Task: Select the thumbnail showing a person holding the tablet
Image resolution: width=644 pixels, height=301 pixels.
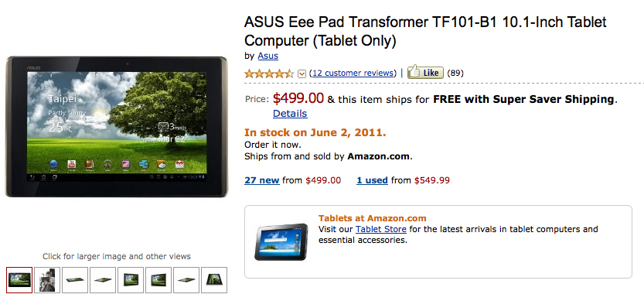Action: 47,280
